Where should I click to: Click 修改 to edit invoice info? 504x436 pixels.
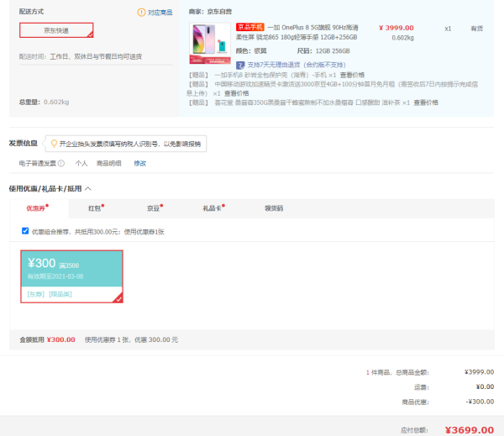click(x=139, y=163)
